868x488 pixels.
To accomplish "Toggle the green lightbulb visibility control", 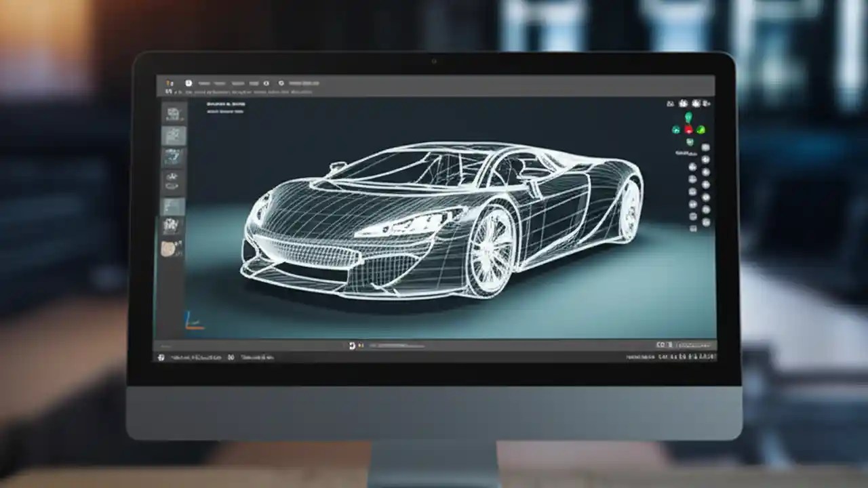I will tap(688, 117).
